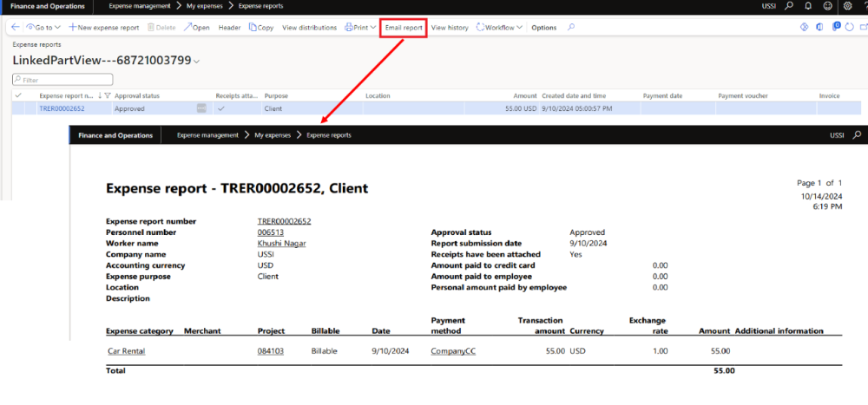
Task: Click the filter funnel icon in grid header
Action: [108, 95]
